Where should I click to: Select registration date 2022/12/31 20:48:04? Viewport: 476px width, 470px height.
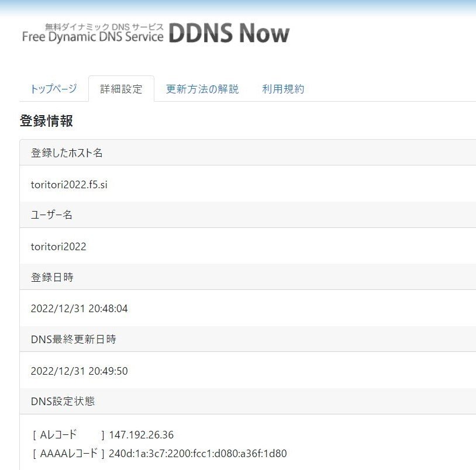79,309
